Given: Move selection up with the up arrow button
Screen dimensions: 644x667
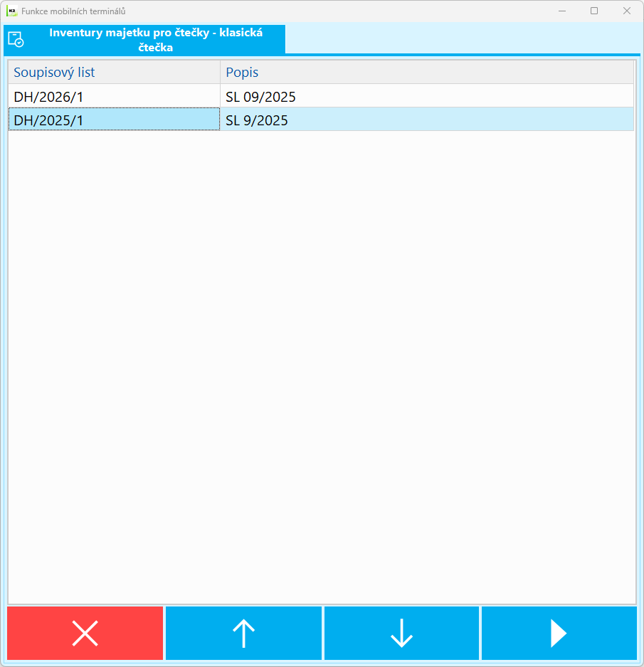Looking at the screenshot, I should click(x=243, y=633).
